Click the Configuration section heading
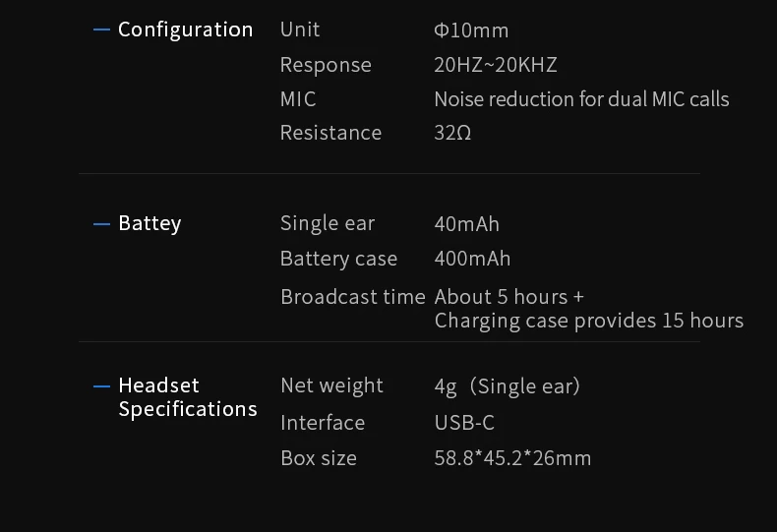The width and height of the screenshot is (777, 532). click(185, 30)
